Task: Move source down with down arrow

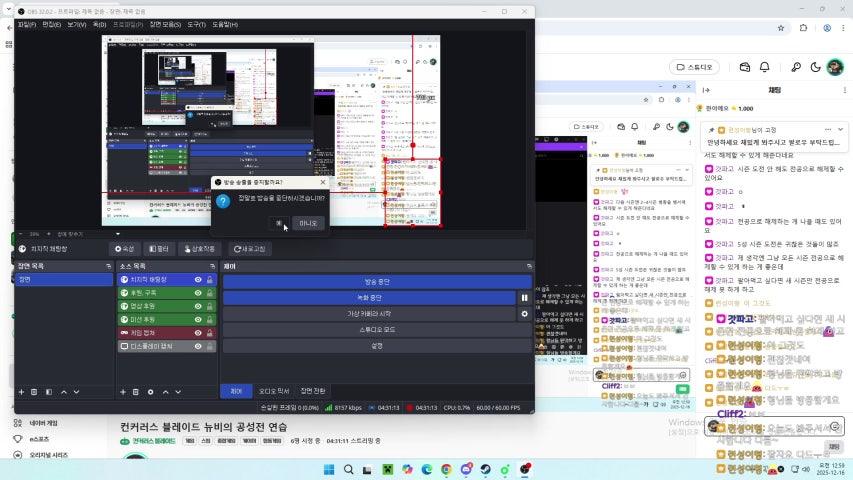Action: (178, 392)
